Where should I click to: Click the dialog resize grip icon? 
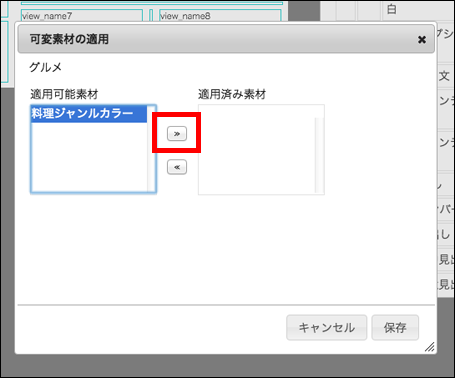(x=429, y=347)
